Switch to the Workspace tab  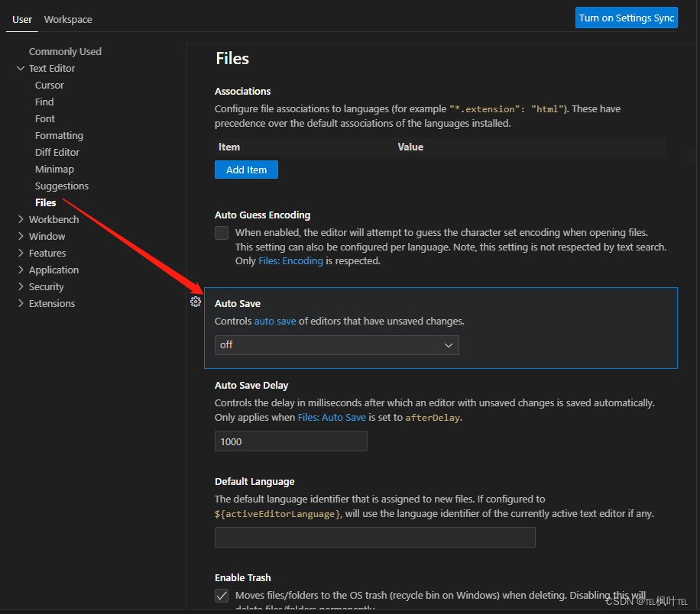tap(67, 18)
